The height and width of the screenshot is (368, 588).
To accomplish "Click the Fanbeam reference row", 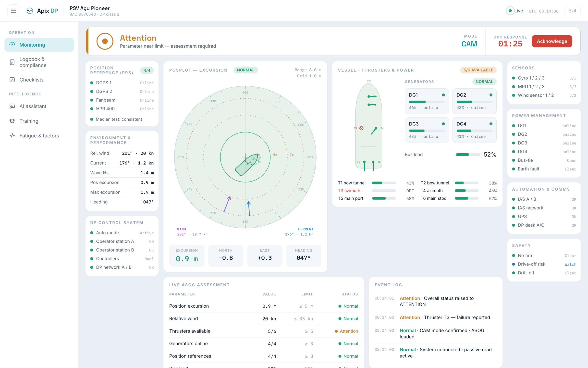I will pos(122,100).
